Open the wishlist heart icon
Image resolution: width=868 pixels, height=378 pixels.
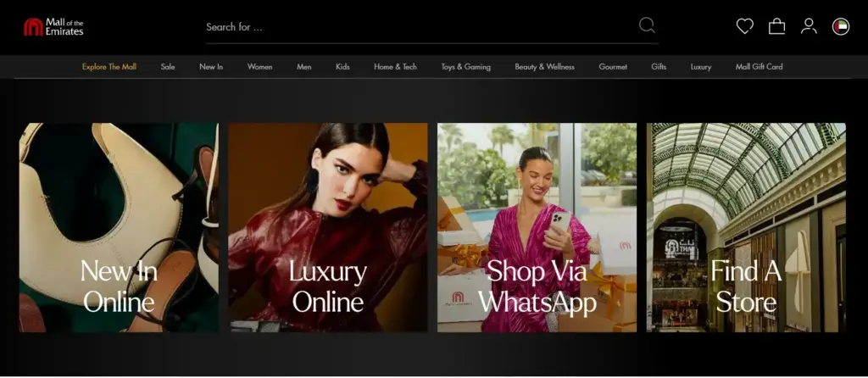744,26
